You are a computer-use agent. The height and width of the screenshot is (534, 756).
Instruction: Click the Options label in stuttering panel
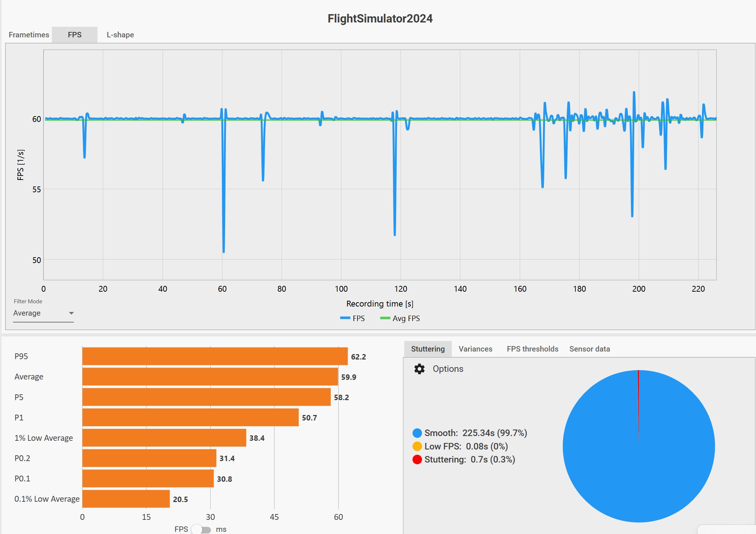(448, 369)
